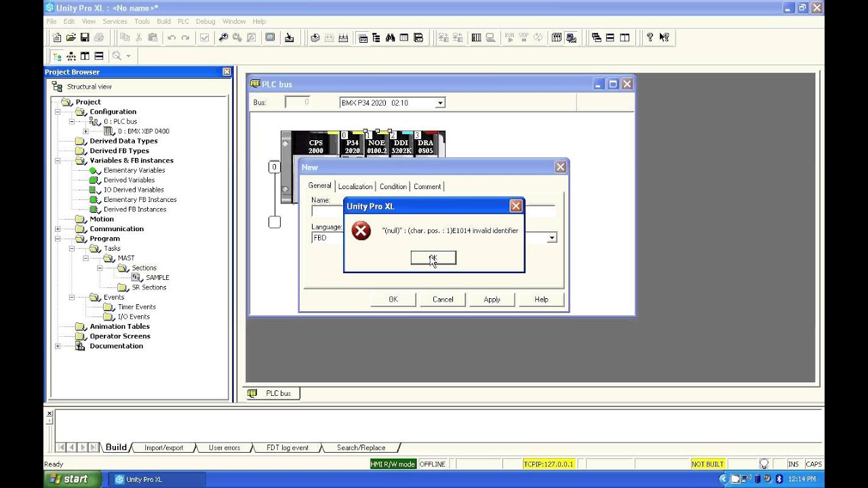Click the RUN PLC toolbar icon
The image size is (868, 488).
point(509,38)
